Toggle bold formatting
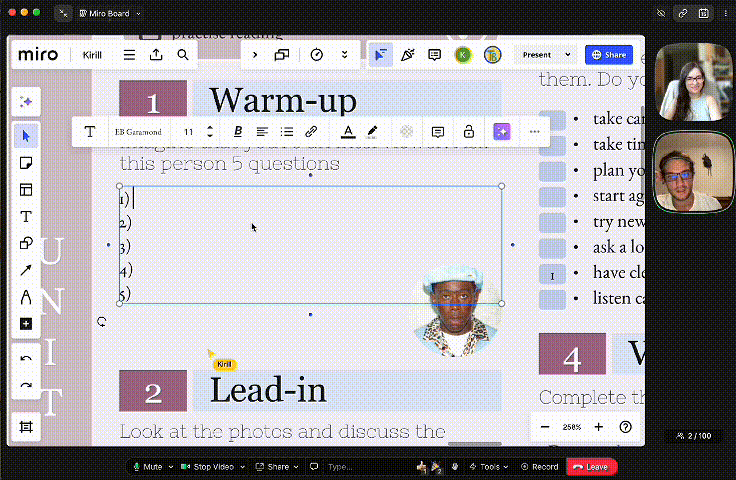The image size is (736, 480). click(x=238, y=132)
